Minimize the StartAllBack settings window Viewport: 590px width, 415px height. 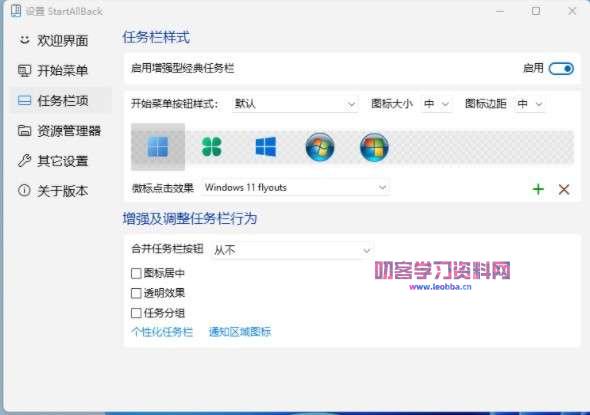pyautogui.click(x=500, y=11)
